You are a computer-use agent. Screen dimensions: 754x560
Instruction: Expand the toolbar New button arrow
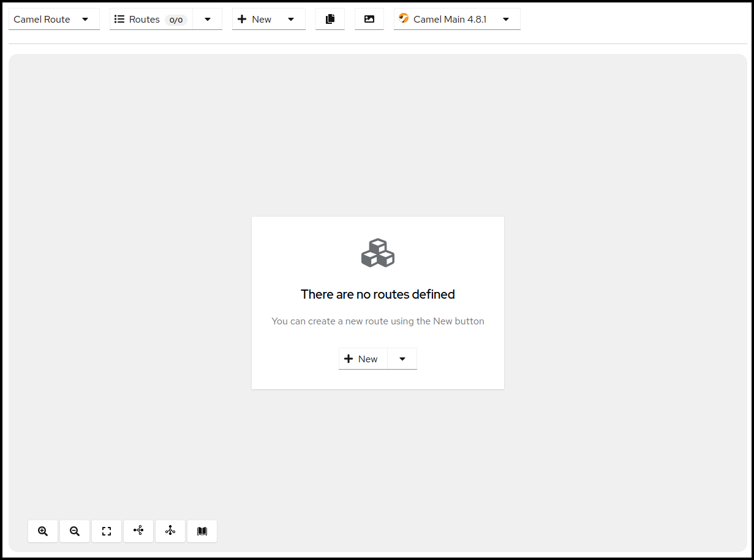291,19
